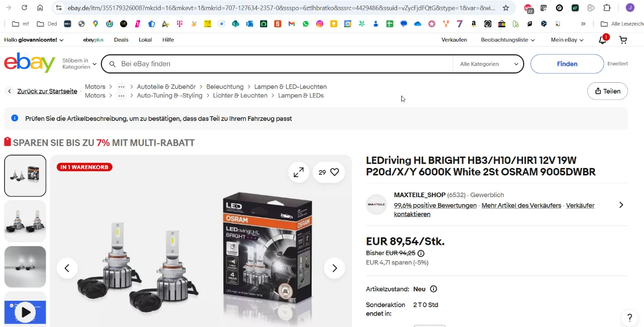Open the Telekom T bookmark
The height and width of the screenshot is (327, 644).
point(180,24)
